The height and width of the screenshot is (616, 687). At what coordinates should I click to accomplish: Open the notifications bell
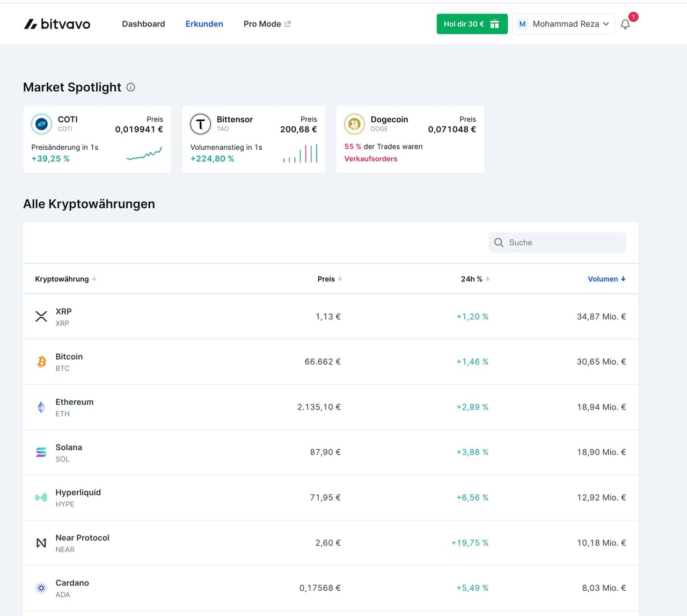(625, 24)
